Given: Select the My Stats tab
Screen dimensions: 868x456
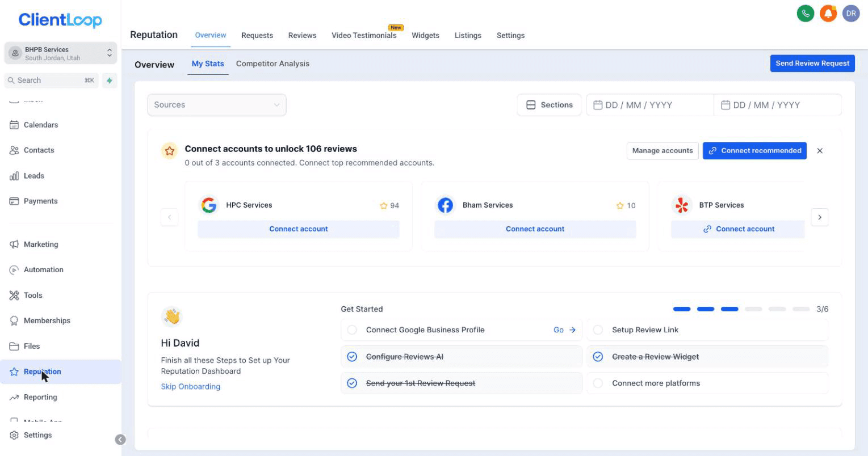Looking at the screenshot, I should [x=208, y=64].
